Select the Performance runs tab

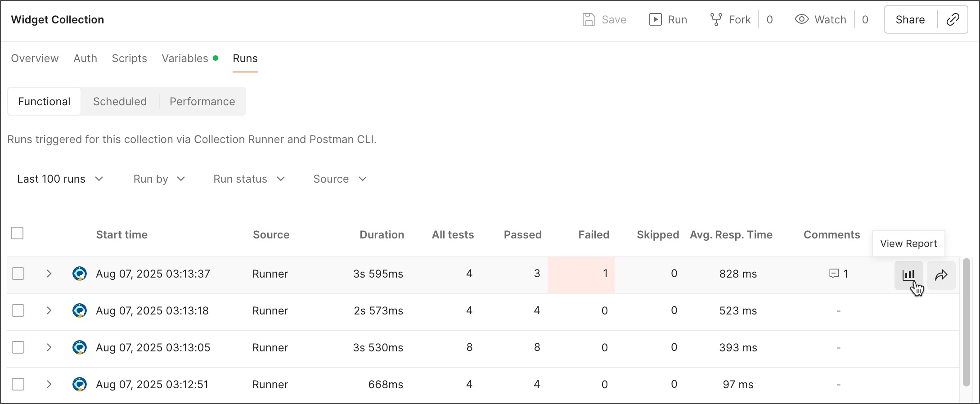coord(202,101)
